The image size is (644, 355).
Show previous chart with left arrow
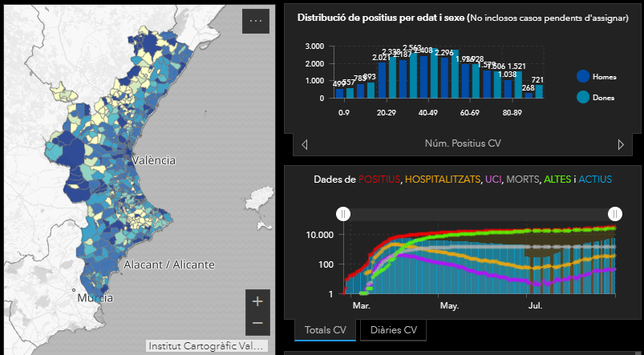(x=305, y=145)
